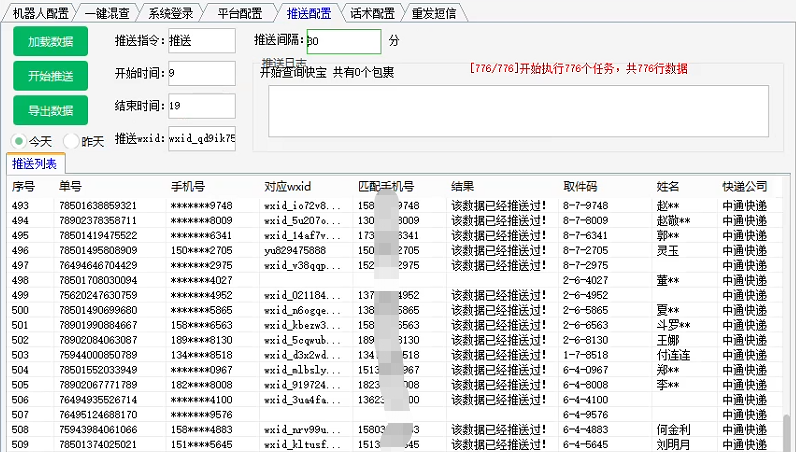Click the 开始推送 button
The width and height of the screenshot is (796, 452).
[50, 76]
